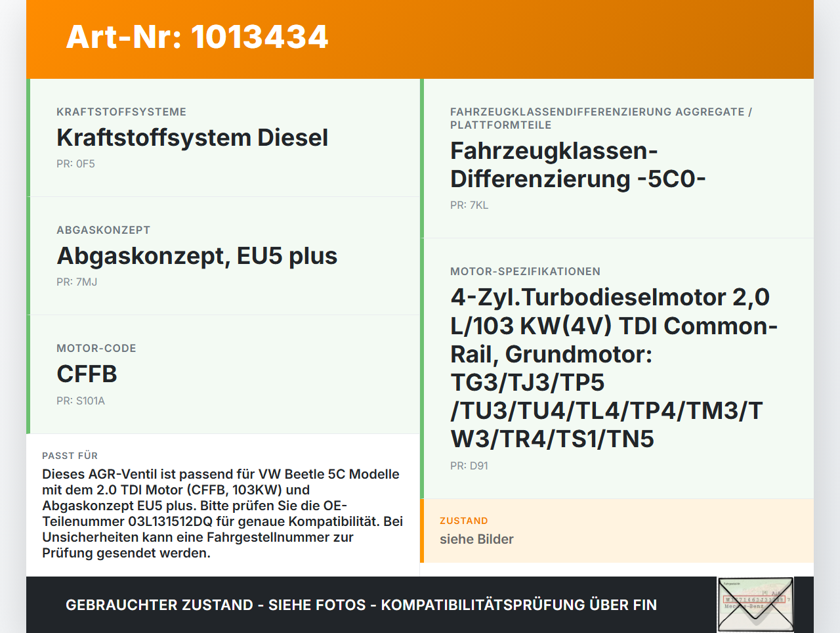Image resolution: width=840 pixels, height=633 pixels.
Task: Select the Kraftstoffsystem Diesel title
Action: click(192, 137)
